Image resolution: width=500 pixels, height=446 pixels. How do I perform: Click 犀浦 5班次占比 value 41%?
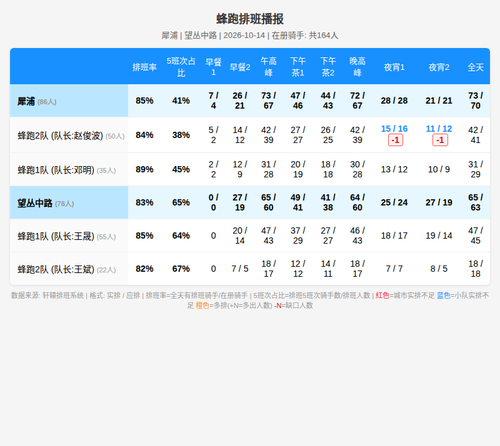[x=181, y=101]
